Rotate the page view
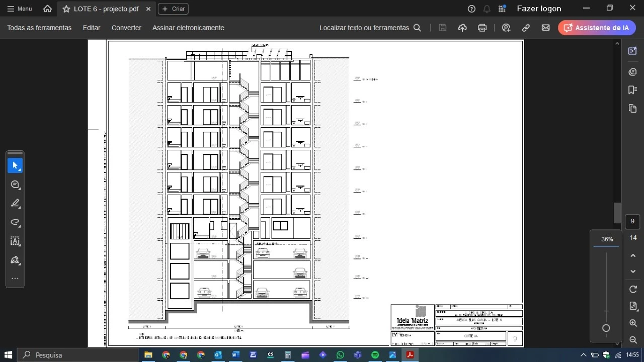644x362 pixels. coord(633,289)
